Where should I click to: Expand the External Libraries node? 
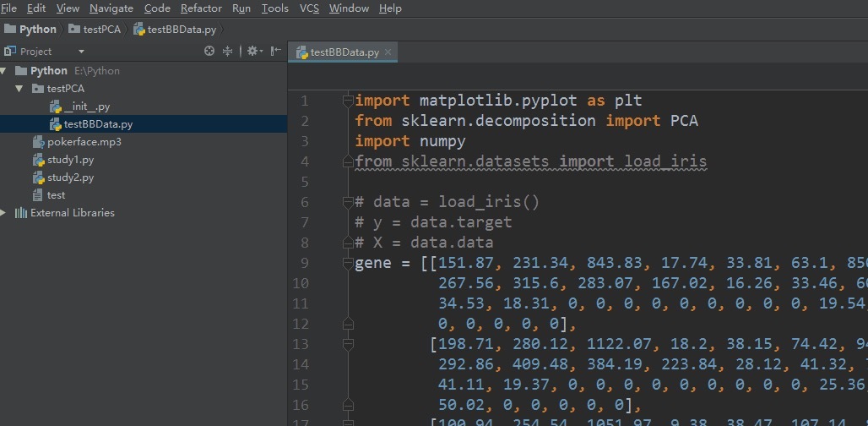4,213
